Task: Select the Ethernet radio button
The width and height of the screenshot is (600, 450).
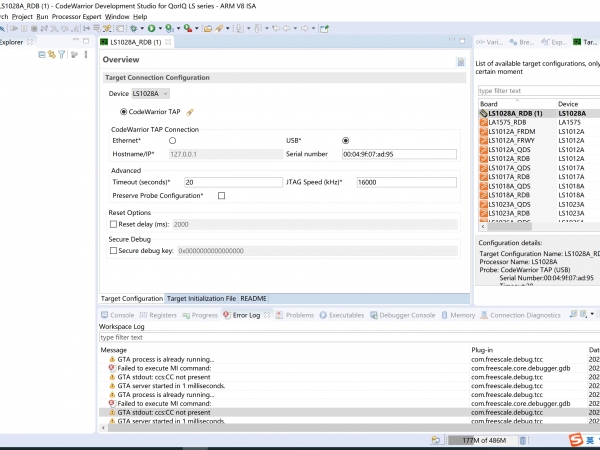Action: [172, 141]
